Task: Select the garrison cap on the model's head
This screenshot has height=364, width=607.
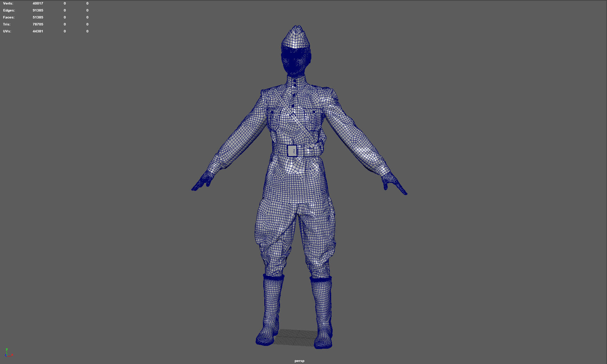Action: click(295, 37)
